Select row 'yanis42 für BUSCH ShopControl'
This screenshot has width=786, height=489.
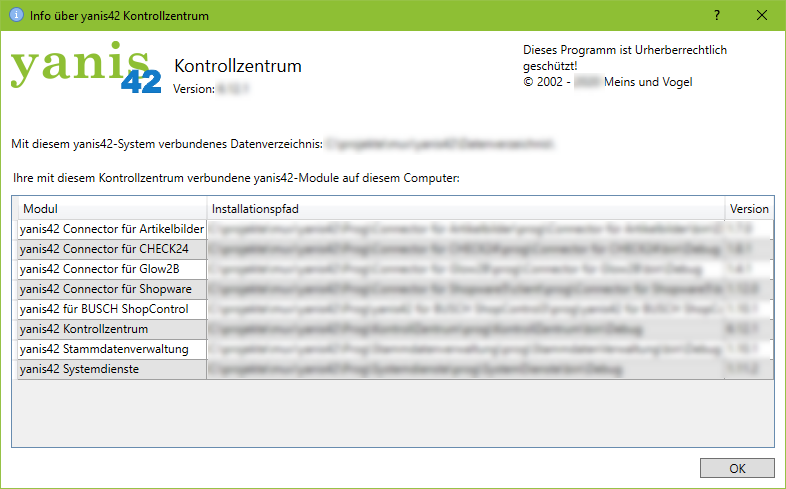[x=396, y=309]
